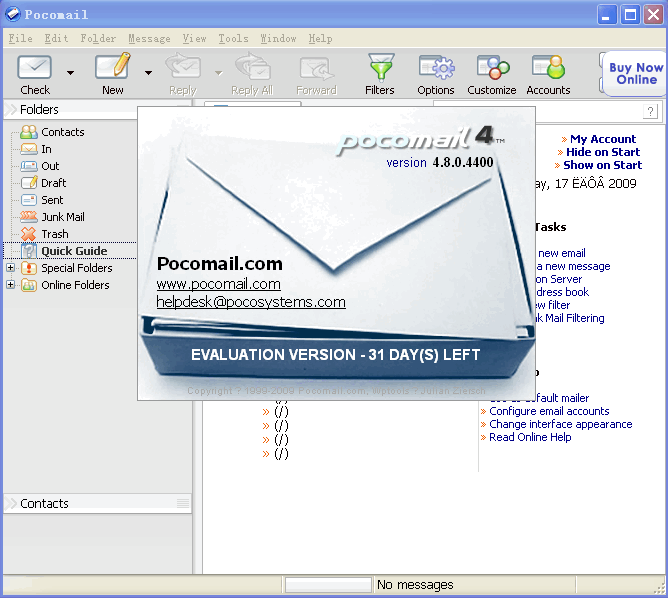
Task: Collapse the Folders panel header
Action: coord(12,109)
